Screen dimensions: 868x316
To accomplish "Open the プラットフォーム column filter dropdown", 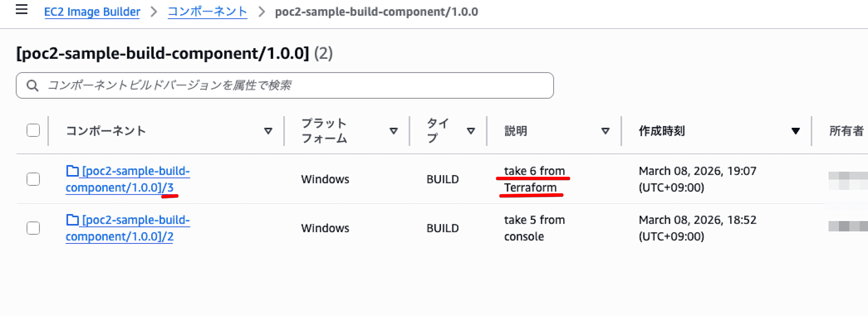I will click(x=394, y=130).
